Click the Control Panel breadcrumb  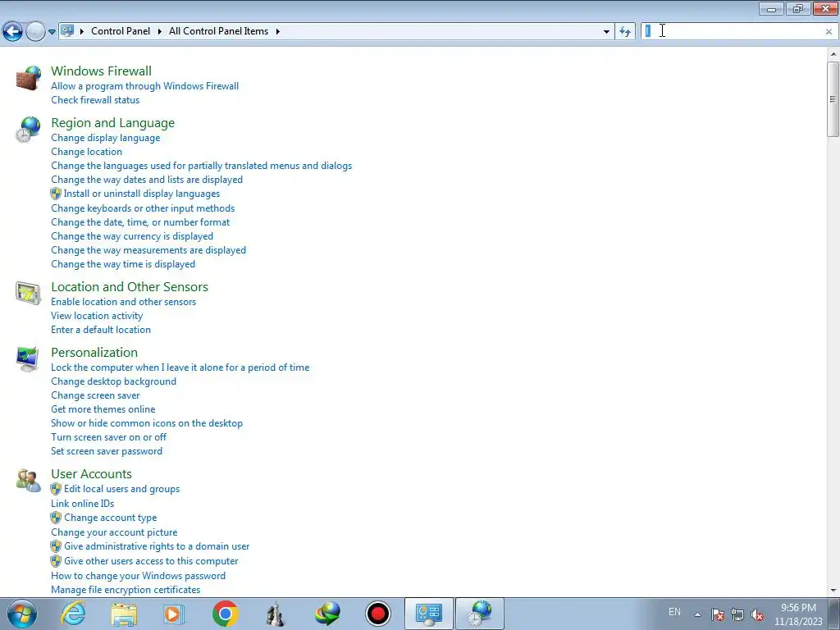click(121, 31)
